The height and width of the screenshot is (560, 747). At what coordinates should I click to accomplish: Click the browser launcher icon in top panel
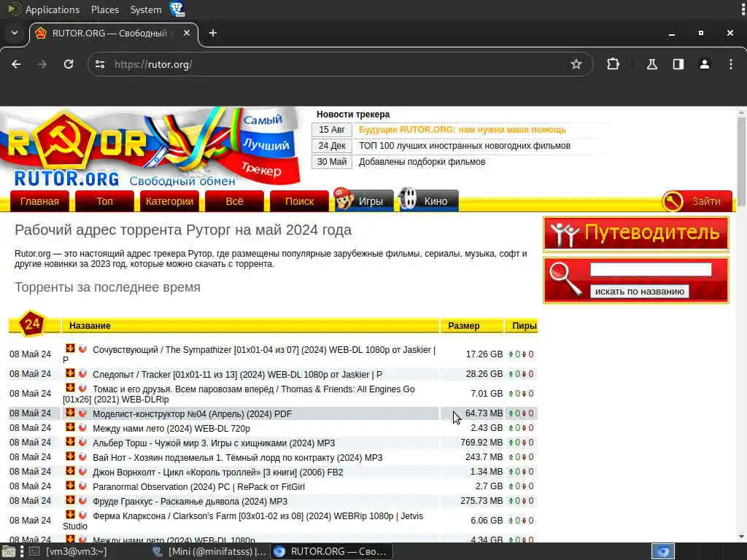pos(177,9)
